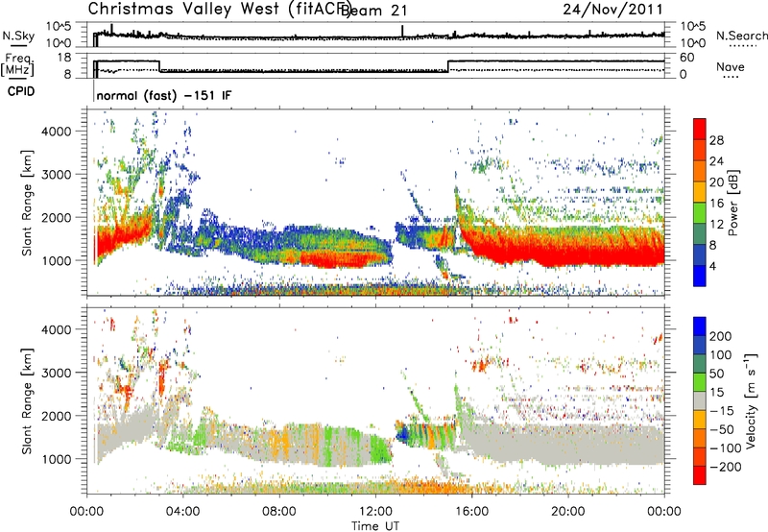Click the '50' label on the velocity color bar
This screenshot has width=768, height=532.
point(716,374)
